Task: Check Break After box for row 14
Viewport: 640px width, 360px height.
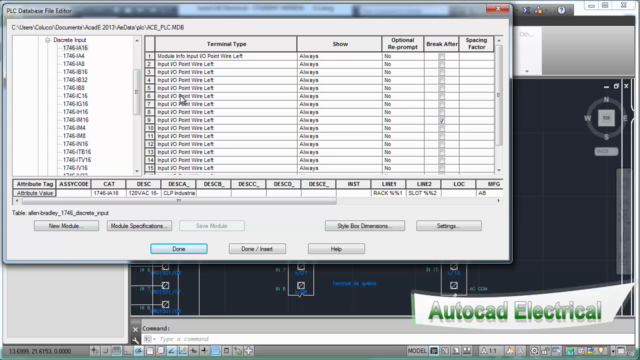Action: click(442, 160)
